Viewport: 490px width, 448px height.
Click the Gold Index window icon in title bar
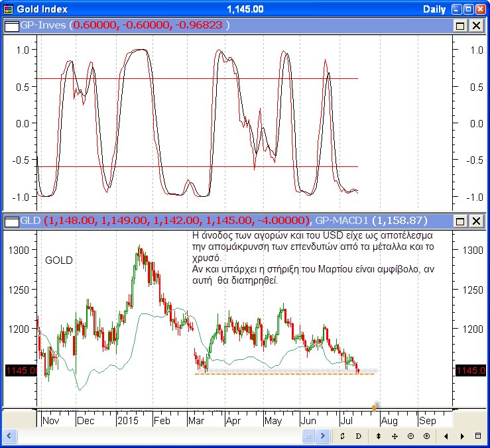coord(9,9)
